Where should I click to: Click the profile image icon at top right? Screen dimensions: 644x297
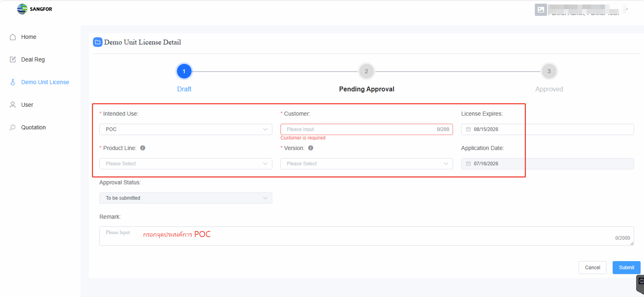541,9
